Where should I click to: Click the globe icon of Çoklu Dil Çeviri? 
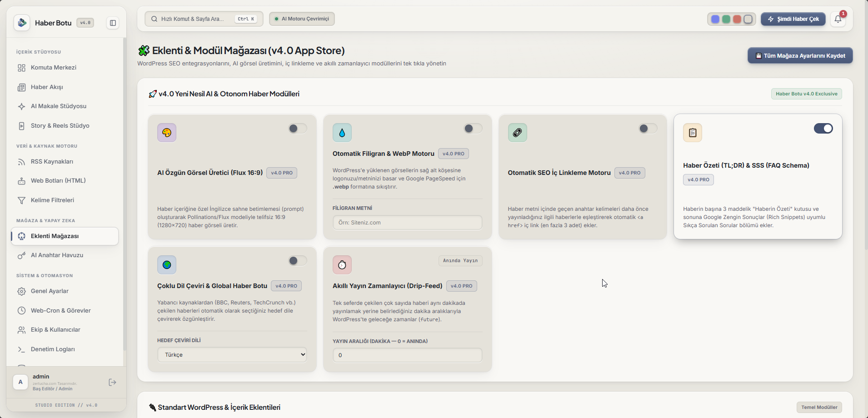tap(167, 265)
